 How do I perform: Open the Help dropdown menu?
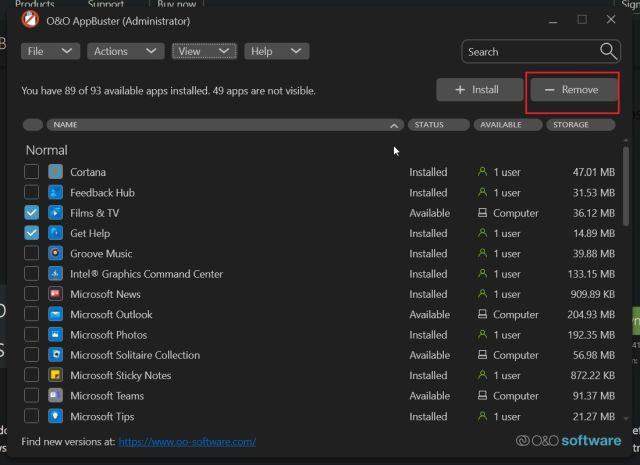click(x=277, y=51)
